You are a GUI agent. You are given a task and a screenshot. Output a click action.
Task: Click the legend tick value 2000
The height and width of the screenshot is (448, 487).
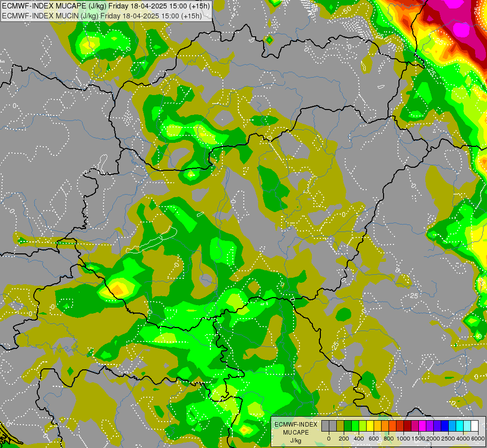(x=433, y=439)
